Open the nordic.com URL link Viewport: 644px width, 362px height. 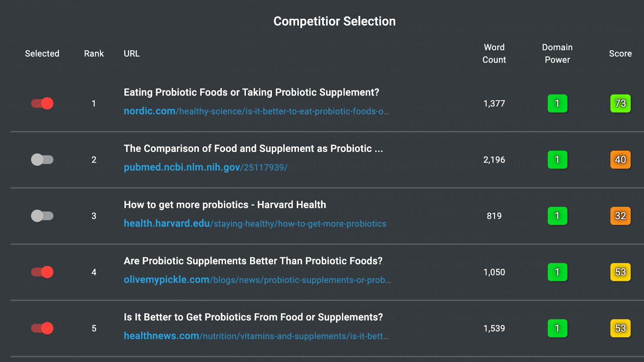pos(256,111)
